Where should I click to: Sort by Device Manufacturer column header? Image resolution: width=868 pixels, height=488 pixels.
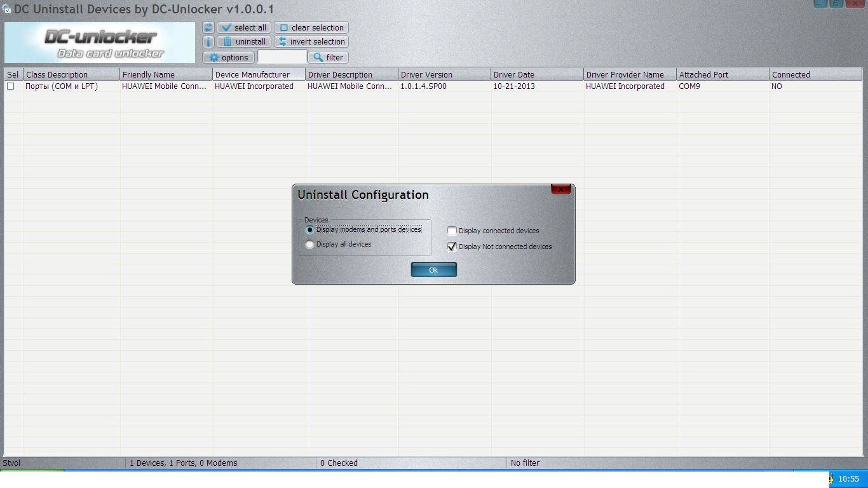point(259,74)
